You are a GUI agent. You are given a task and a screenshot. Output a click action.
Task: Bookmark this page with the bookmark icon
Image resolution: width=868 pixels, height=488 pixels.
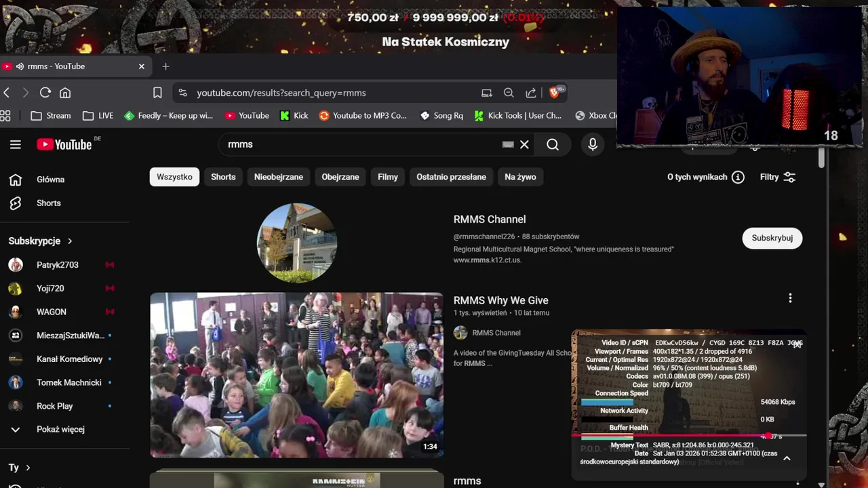(157, 93)
